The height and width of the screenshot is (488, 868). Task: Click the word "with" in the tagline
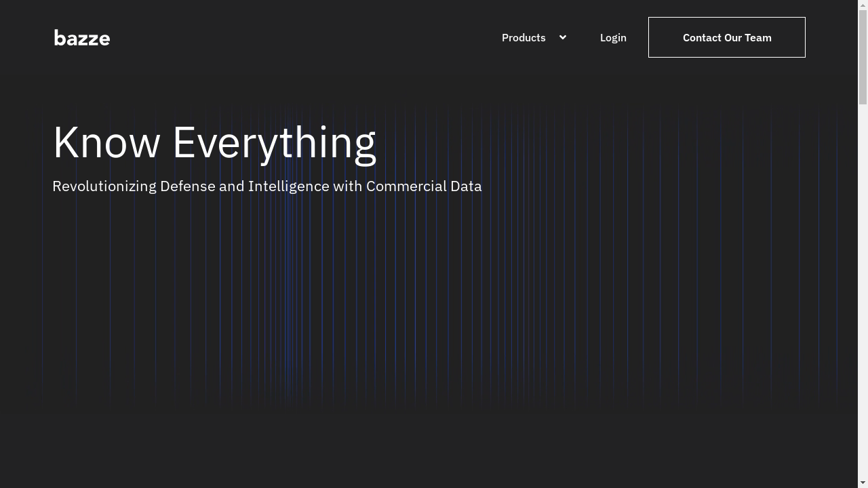click(347, 186)
